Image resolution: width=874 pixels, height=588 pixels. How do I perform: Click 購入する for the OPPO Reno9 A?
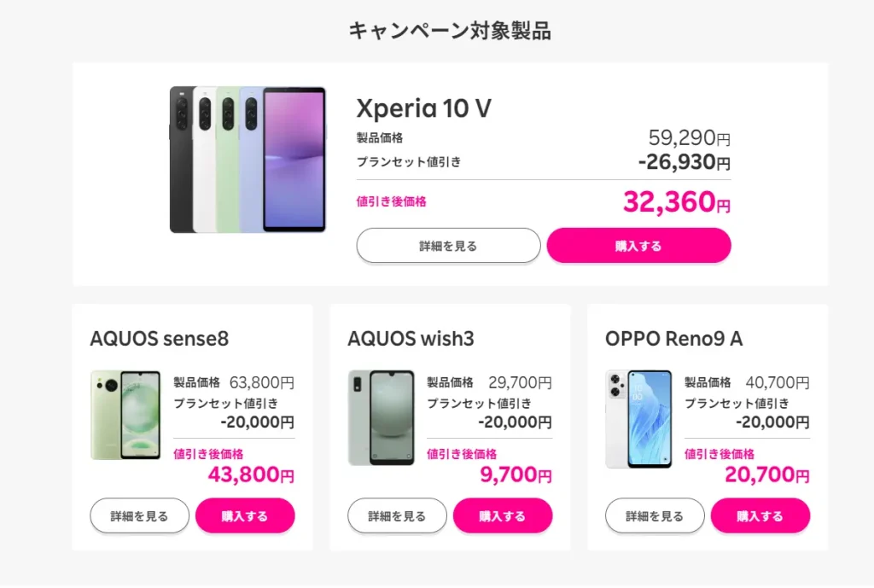(x=760, y=515)
